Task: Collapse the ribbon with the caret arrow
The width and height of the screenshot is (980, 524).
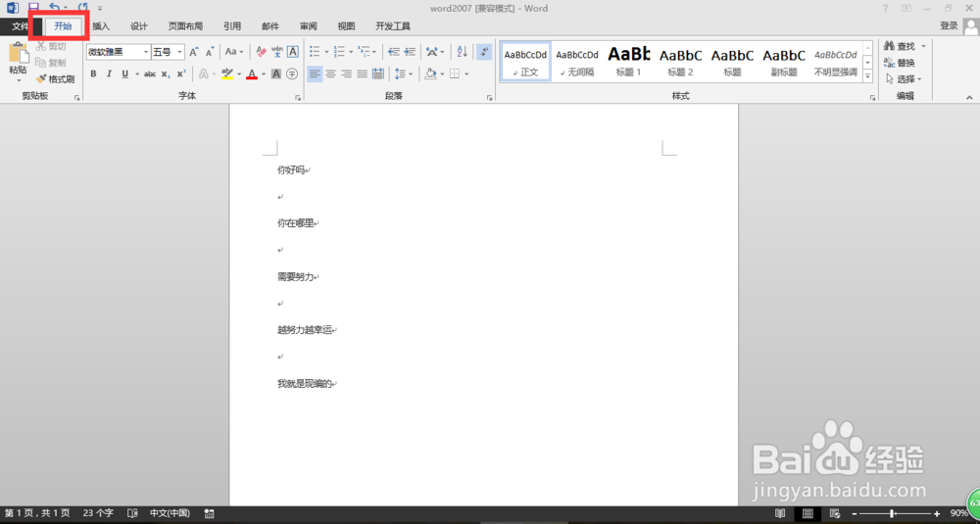Action: click(x=969, y=97)
